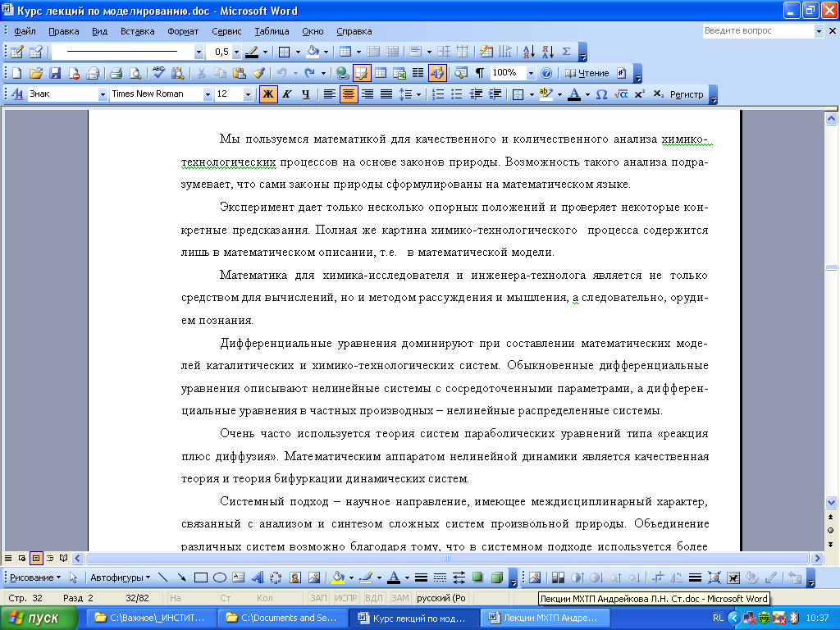Open the Справка menu
This screenshot has width=840, height=630.
pyautogui.click(x=354, y=31)
